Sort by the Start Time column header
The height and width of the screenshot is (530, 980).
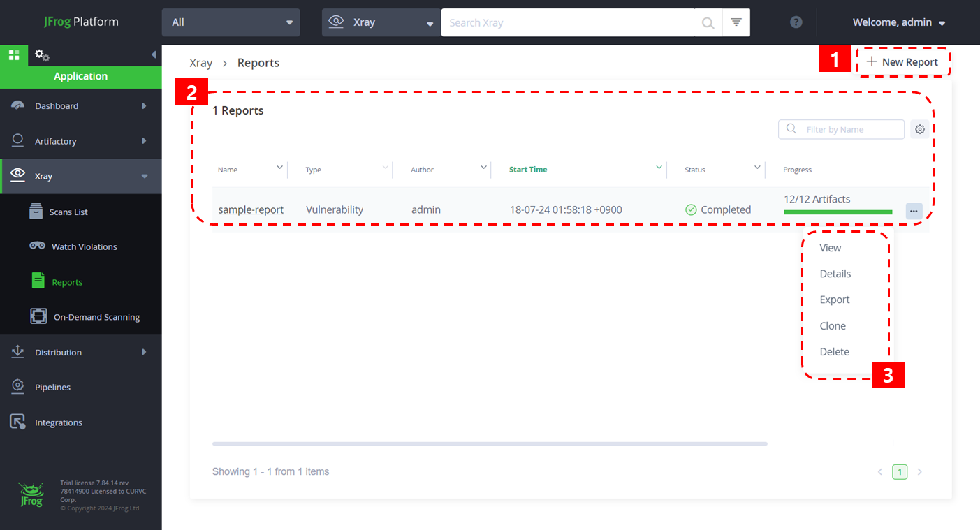click(528, 170)
